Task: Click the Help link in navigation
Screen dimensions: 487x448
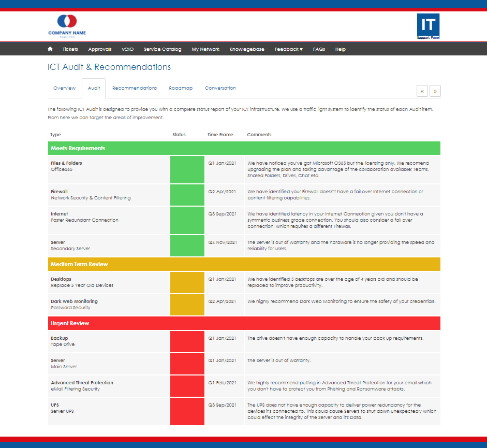Action: click(x=340, y=49)
